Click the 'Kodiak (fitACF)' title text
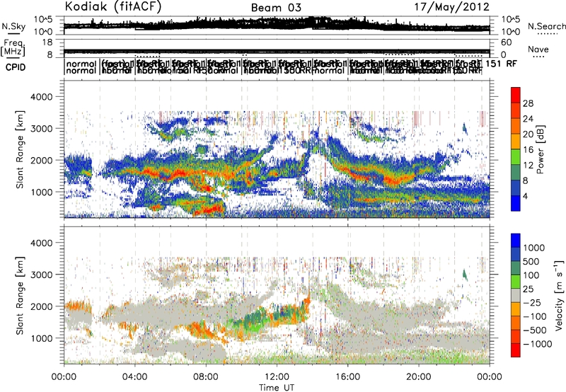This screenshot has width=566, height=392. (x=113, y=6)
